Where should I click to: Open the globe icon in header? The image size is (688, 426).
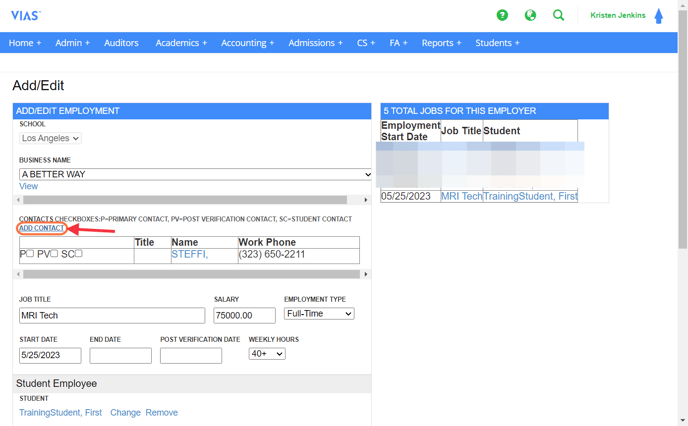[x=530, y=15]
